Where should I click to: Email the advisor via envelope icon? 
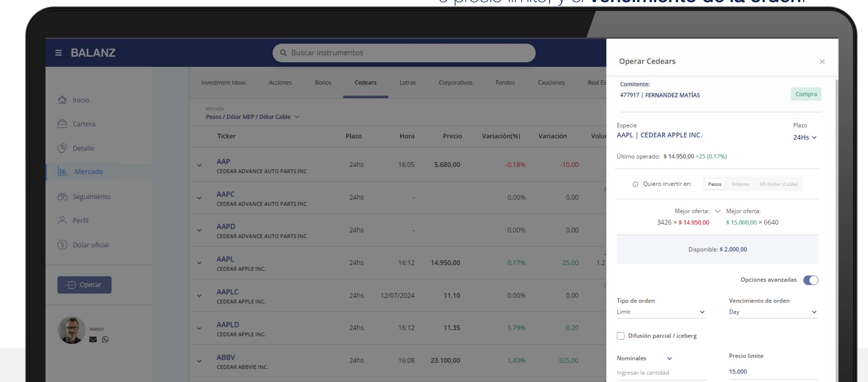[x=93, y=339]
